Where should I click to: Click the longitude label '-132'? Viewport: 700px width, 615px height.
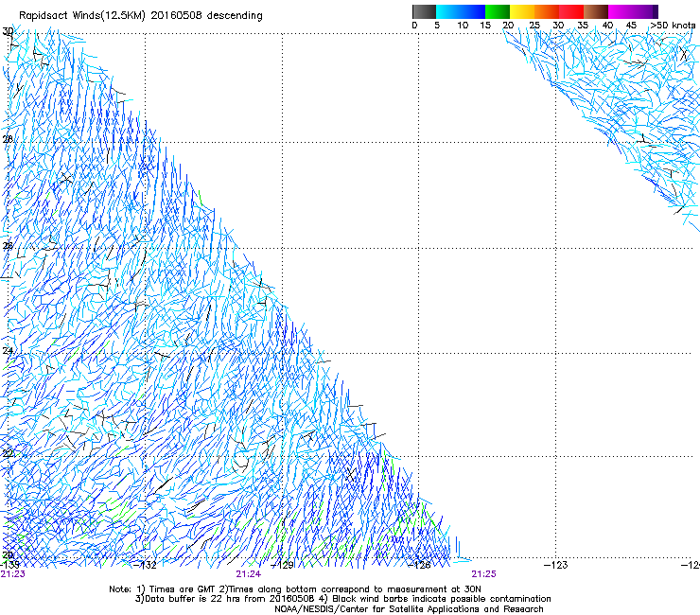145,565
